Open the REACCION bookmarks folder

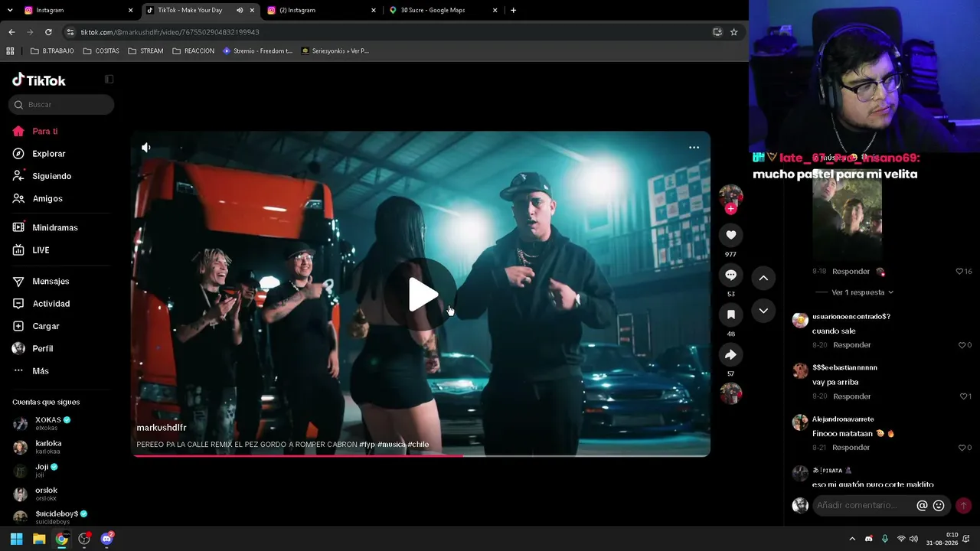tap(193, 51)
